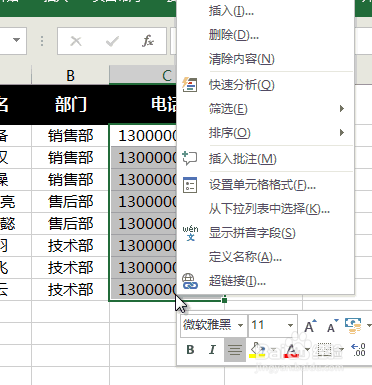Image resolution: width=372 pixels, height=385 pixels.
Task: Select first 售后部 cell in column B
Action: click(70, 202)
